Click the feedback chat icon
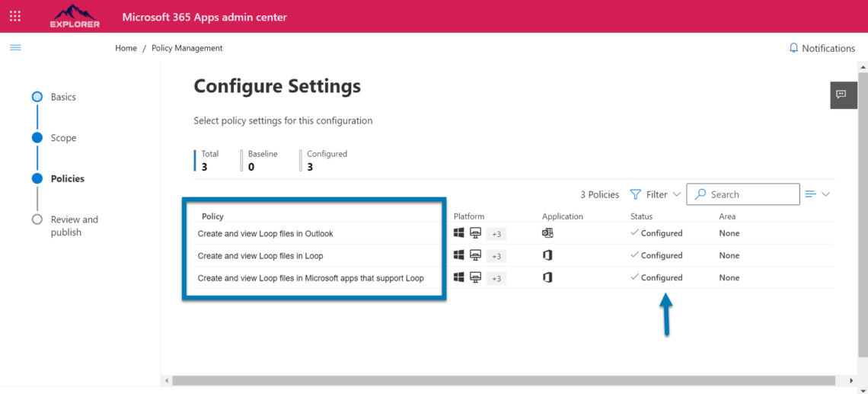Screen dimensions: 868x394 click(841, 94)
